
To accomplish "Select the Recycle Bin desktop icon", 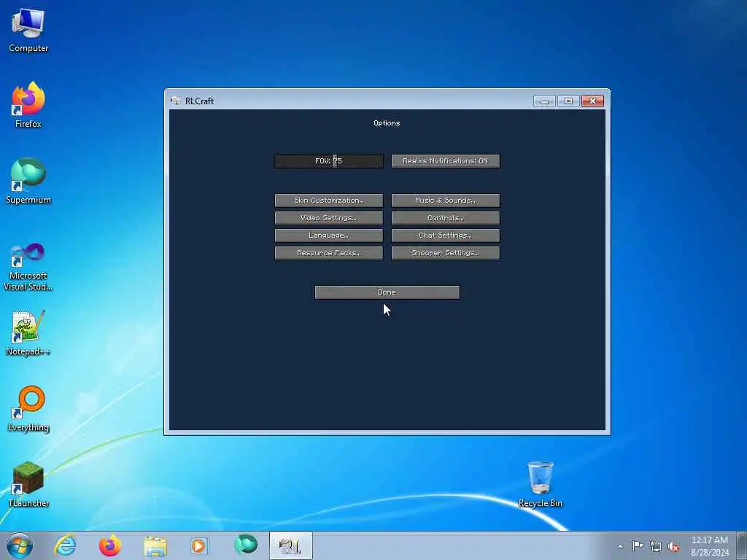I will [x=541, y=484].
